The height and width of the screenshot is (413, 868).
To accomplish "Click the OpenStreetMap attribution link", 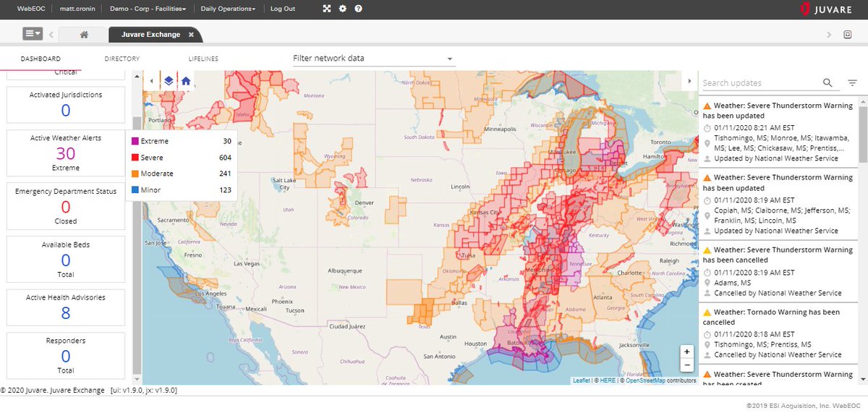I will (x=645, y=380).
